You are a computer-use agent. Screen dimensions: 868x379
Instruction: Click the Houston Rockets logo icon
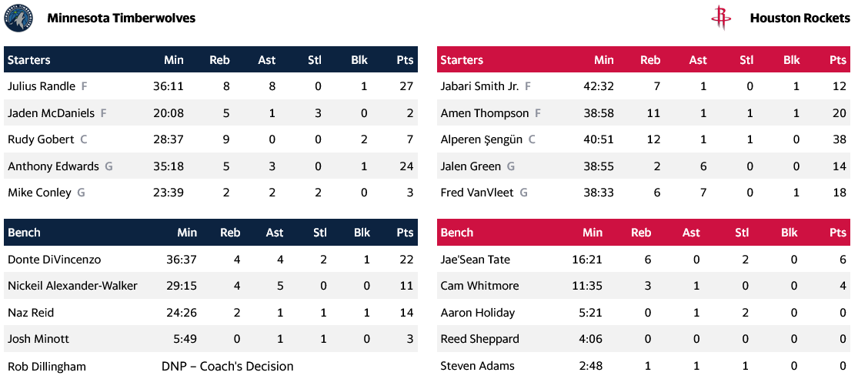click(x=721, y=18)
